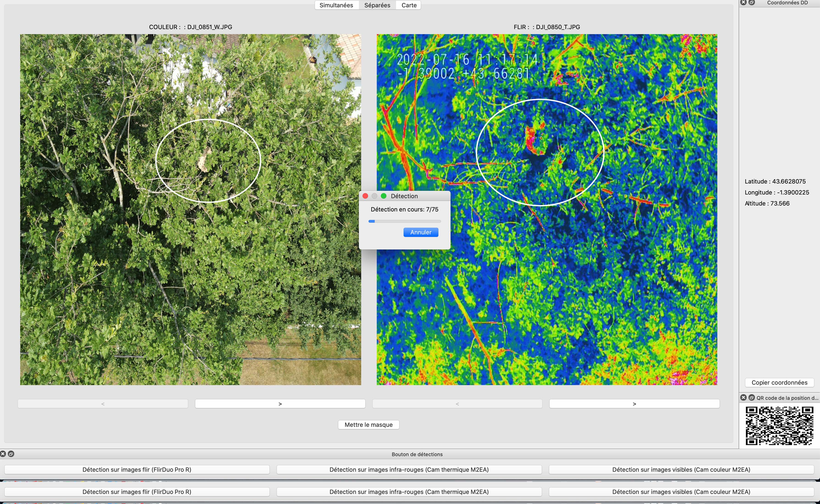This screenshot has width=820, height=504.
Task: Click the Copier coordonnées button
Action: pos(779,383)
